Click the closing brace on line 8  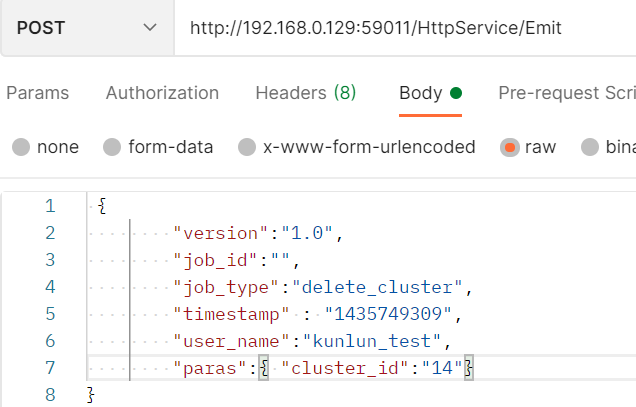coord(92,396)
